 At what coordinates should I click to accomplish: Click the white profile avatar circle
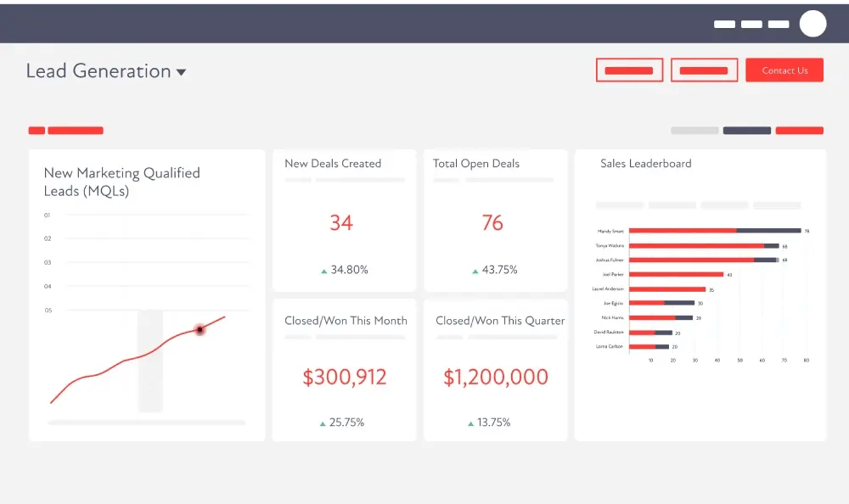pos(812,24)
